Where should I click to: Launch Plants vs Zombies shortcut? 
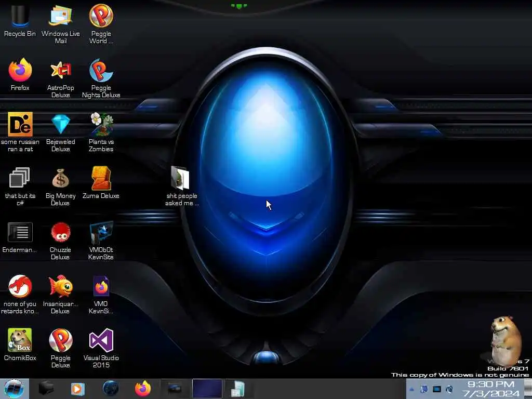(101, 132)
